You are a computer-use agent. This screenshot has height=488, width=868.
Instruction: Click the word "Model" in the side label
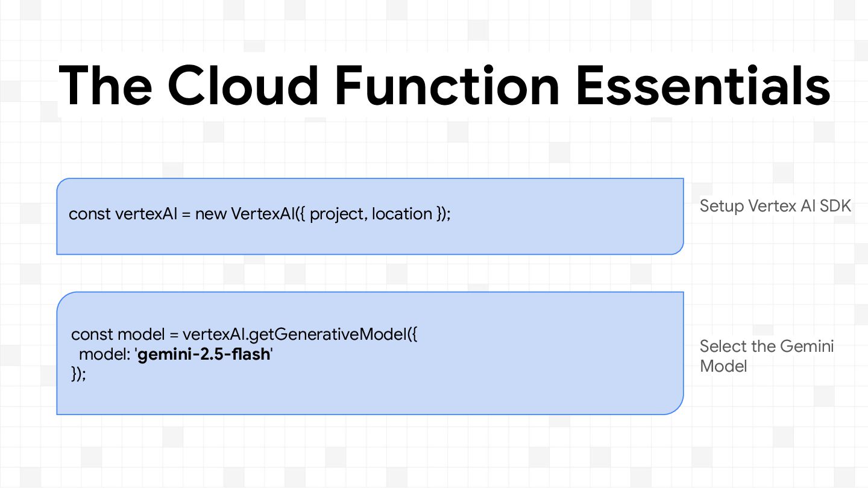723,366
